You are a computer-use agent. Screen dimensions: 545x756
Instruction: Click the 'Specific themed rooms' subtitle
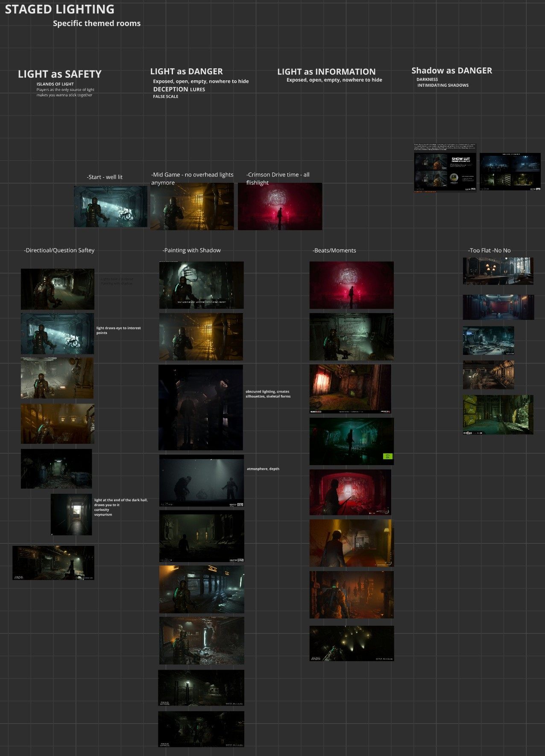[97, 23]
